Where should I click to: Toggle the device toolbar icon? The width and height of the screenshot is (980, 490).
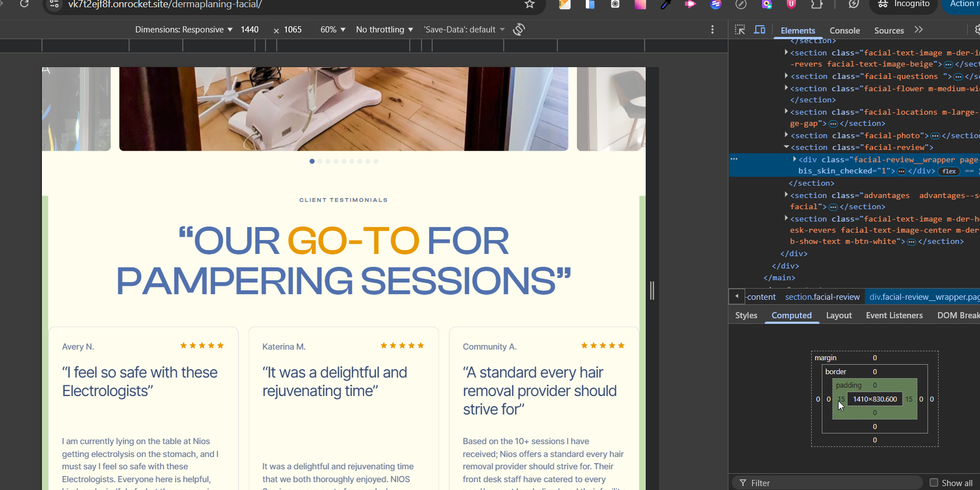(760, 30)
